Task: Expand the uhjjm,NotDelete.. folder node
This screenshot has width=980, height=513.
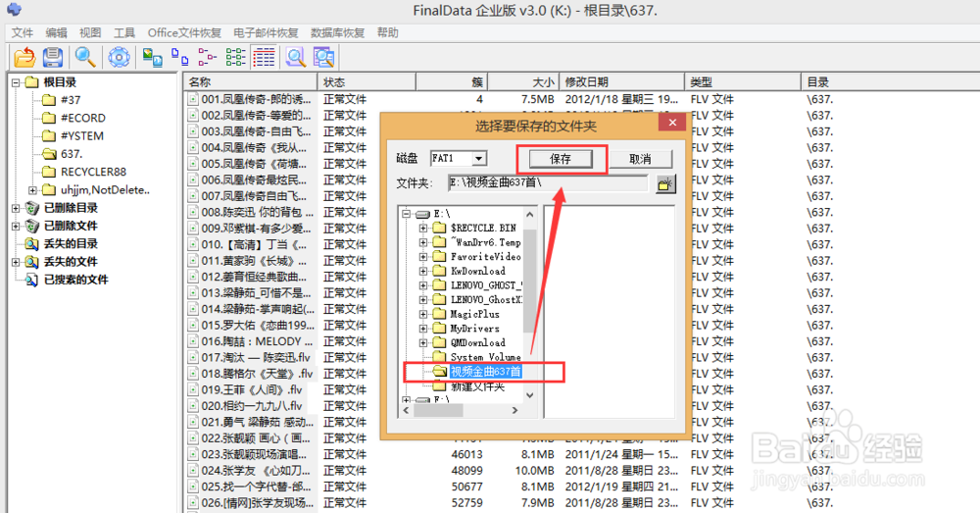Action: [x=32, y=190]
